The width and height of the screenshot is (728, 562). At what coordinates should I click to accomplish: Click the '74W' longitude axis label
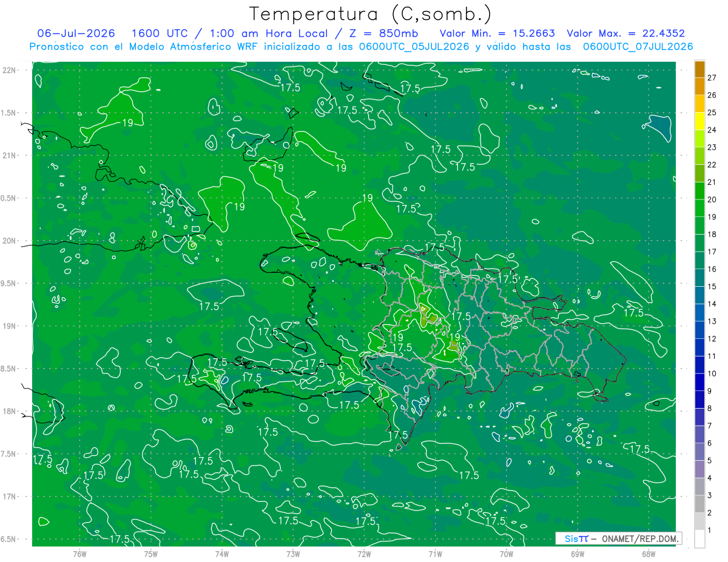click(222, 554)
